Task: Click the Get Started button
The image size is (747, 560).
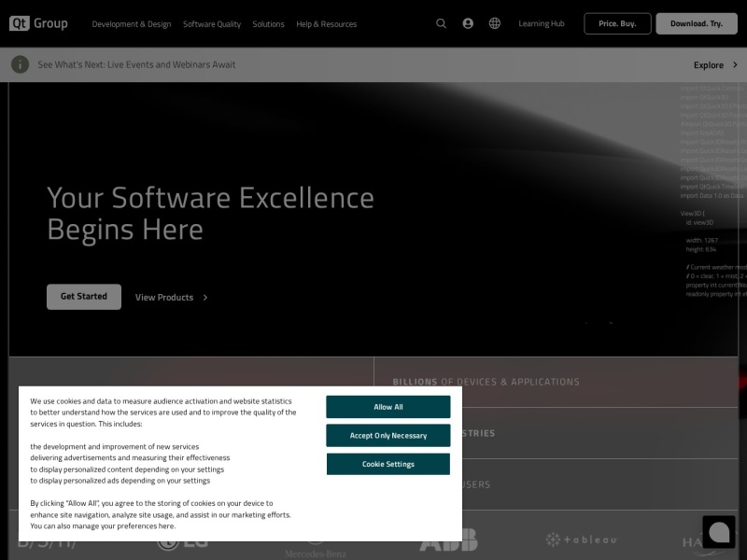Action: coord(84,297)
